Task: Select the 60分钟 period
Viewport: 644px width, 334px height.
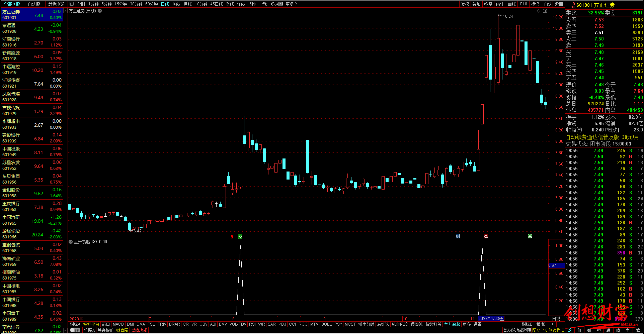Action: click(x=152, y=4)
